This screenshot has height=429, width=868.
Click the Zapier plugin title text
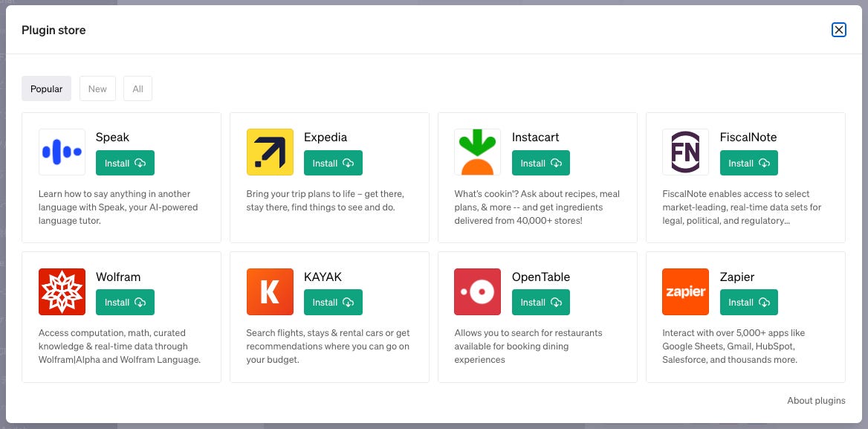coord(737,277)
